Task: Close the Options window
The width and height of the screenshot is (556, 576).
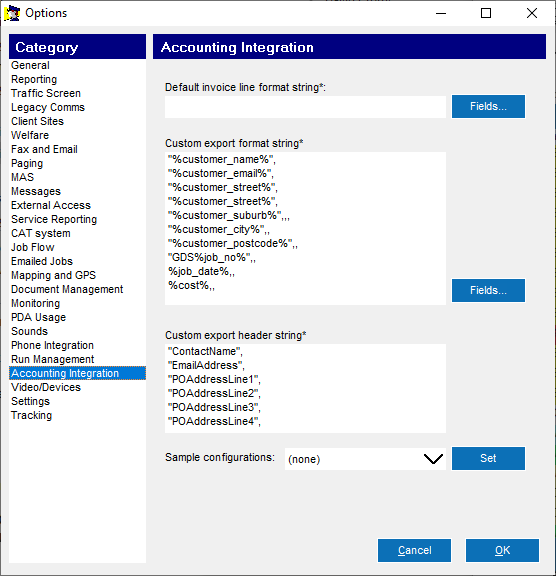Action: click(x=531, y=13)
